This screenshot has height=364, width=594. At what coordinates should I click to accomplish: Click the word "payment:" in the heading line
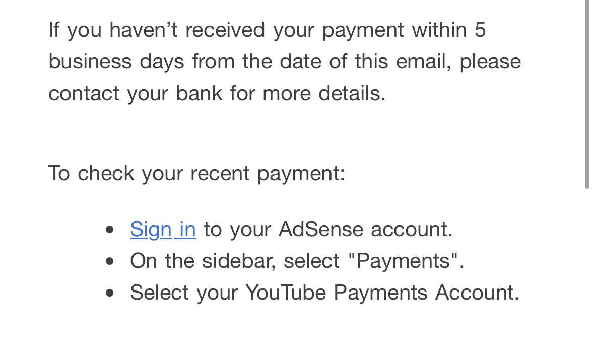pyautogui.click(x=301, y=174)
